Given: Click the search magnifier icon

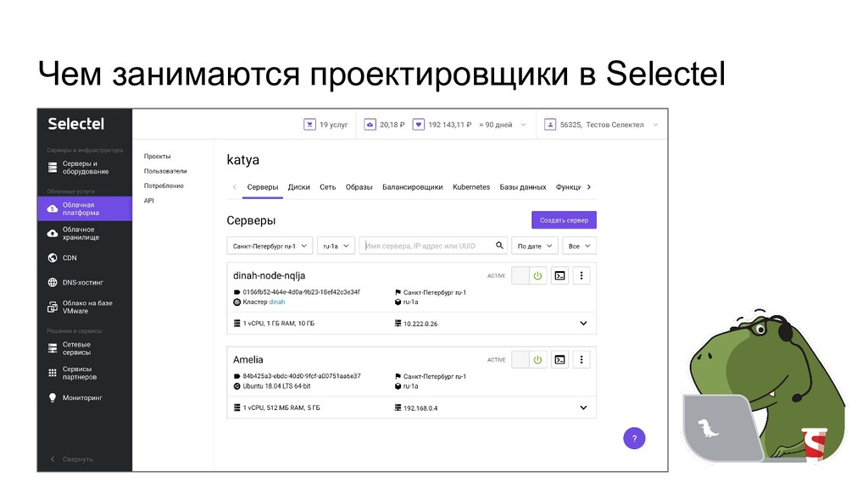Looking at the screenshot, I should coord(499,245).
